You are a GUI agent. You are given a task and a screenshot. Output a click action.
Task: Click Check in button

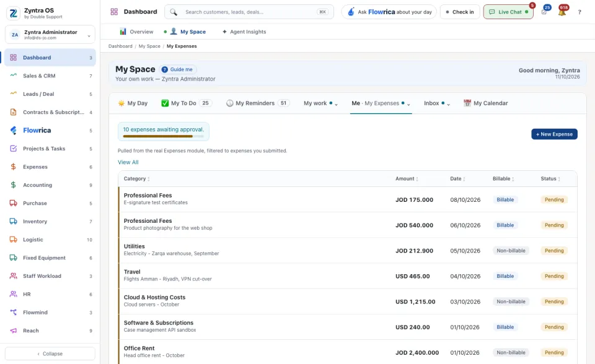pos(460,12)
